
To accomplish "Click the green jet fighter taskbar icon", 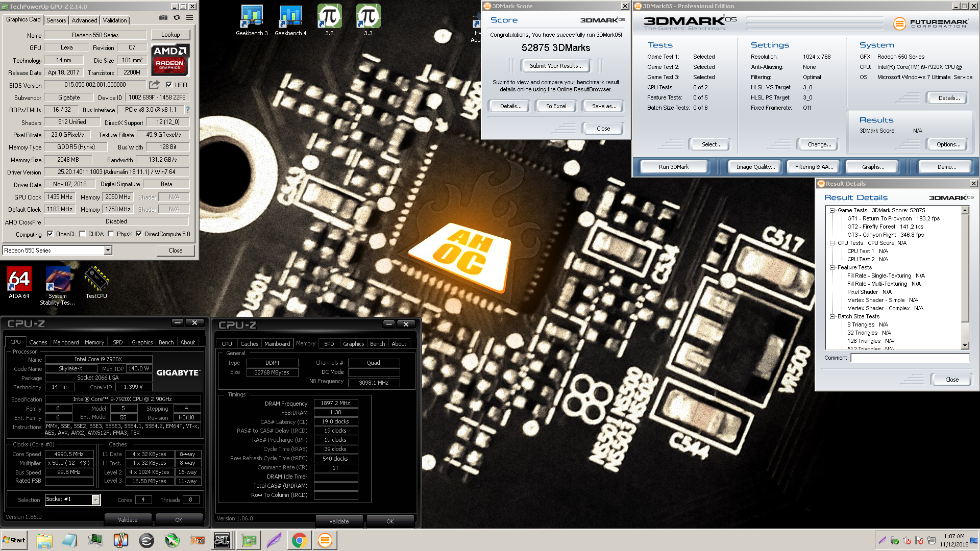I will pos(172,540).
